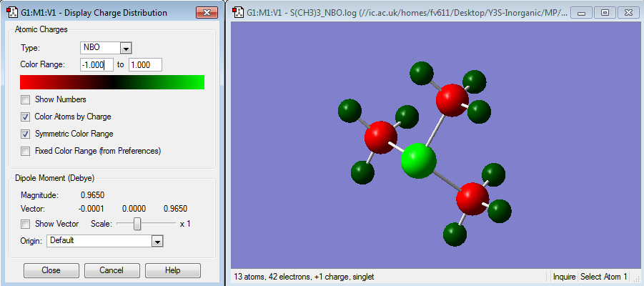Screen dimensions: 644x286
Task: Click the dipole vector component 0.0000
Action: tap(134, 209)
